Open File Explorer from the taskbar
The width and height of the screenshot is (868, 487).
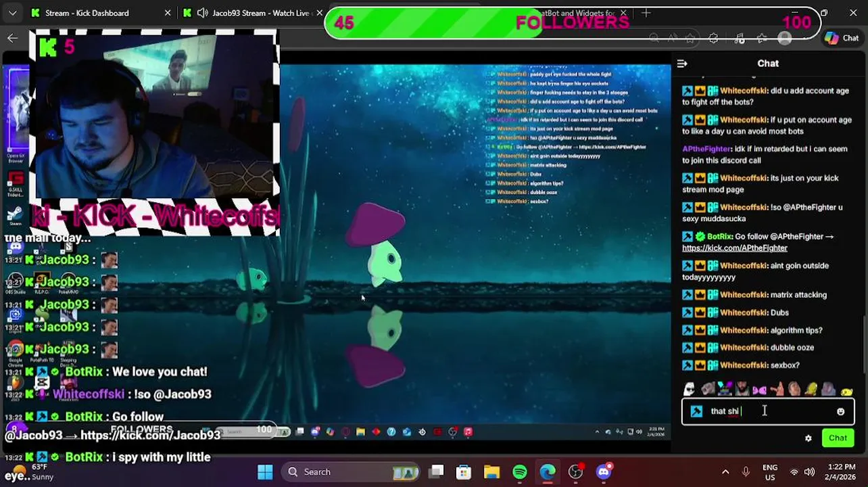coord(491,472)
